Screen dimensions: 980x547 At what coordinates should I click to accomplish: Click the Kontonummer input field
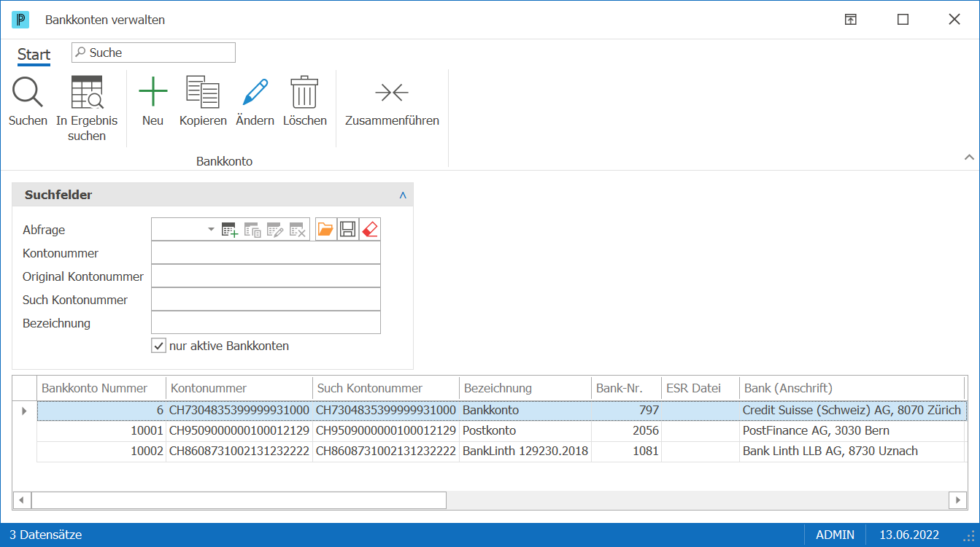click(x=266, y=253)
